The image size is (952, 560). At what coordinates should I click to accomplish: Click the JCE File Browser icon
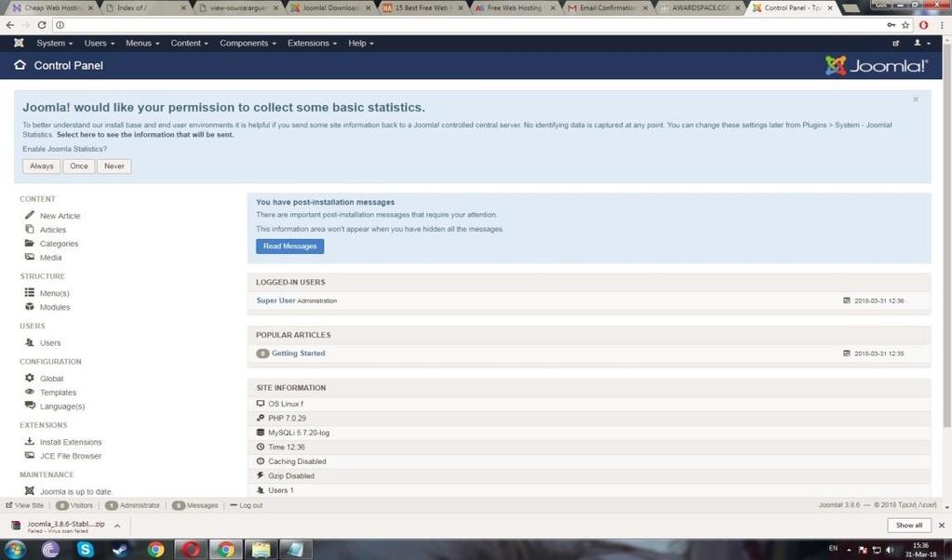(29, 455)
